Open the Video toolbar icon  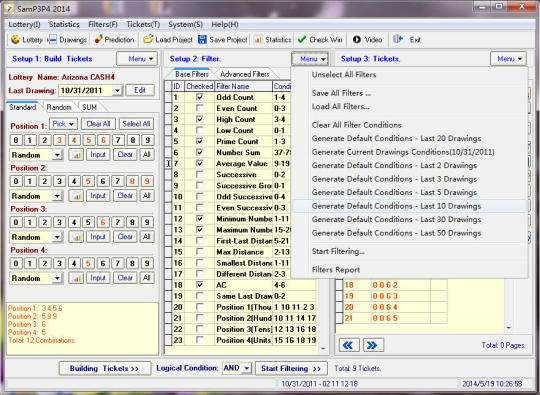356,40
